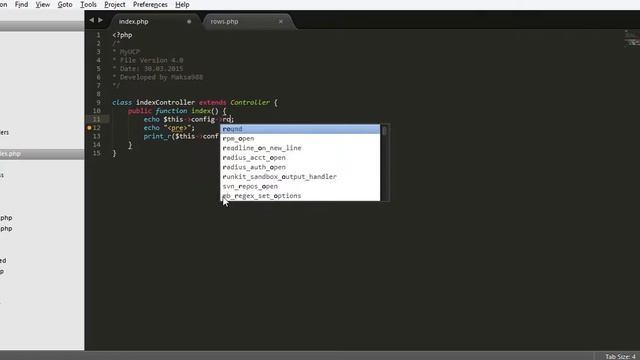Click 'Controller' parent class in code

pos(250,102)
